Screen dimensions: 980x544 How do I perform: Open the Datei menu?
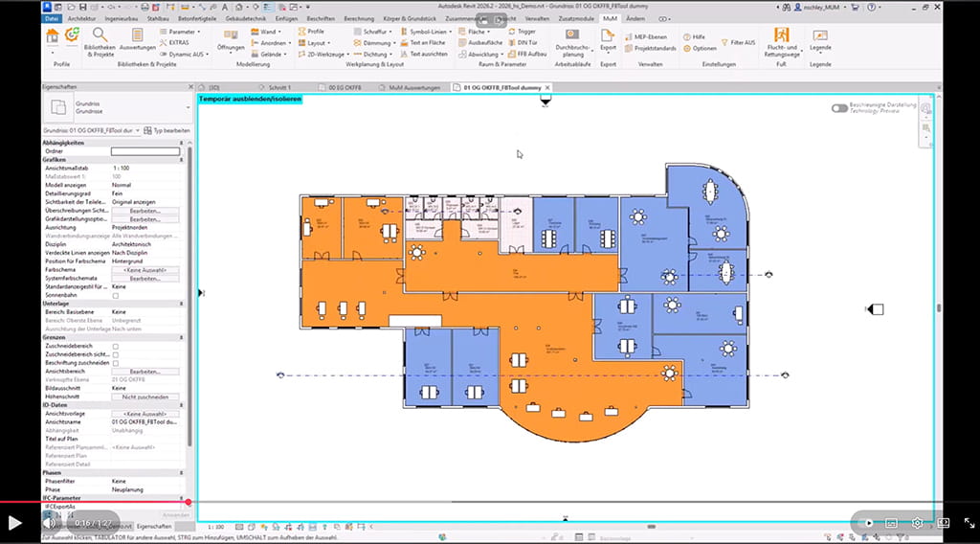pos(52,19)
